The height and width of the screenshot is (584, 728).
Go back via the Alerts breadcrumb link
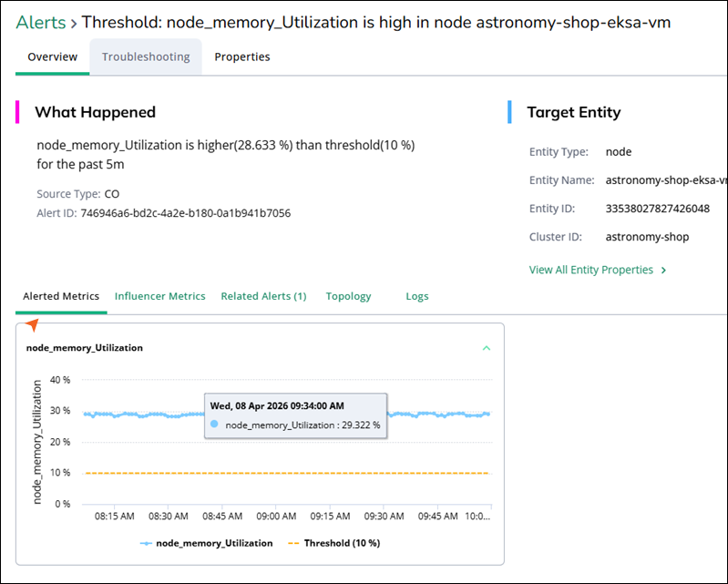tap(41, 22)
